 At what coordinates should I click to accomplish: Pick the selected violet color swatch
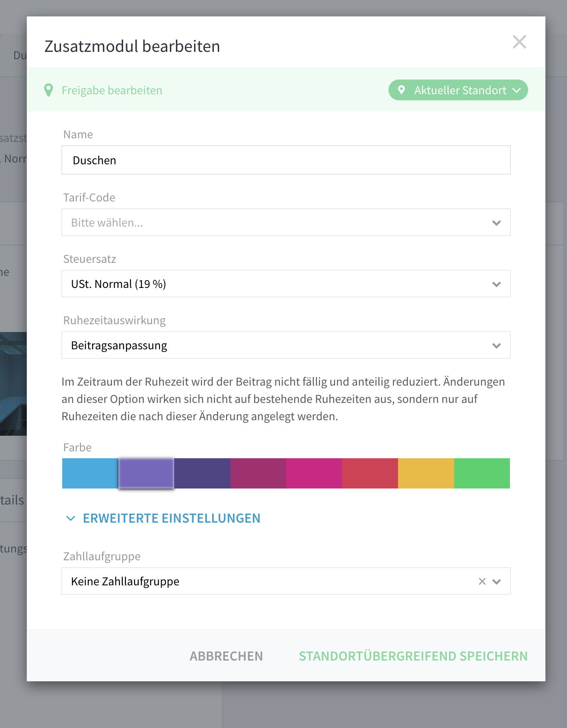click(x=146, y=473)
